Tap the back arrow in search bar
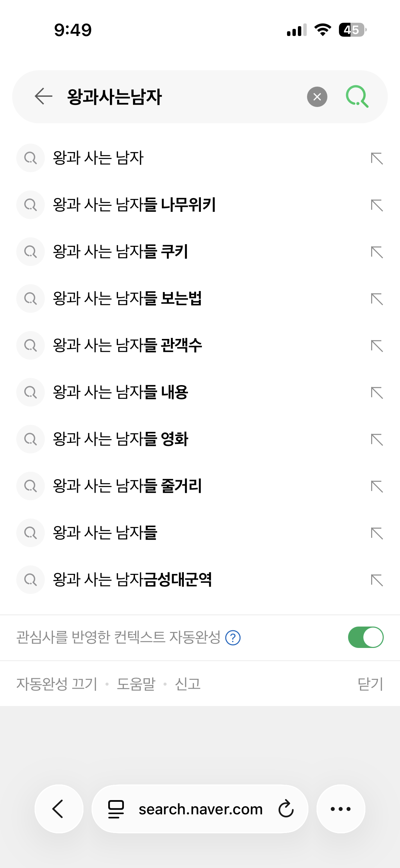The height and width of the screenshot is (868, 400). coord(43,96)
